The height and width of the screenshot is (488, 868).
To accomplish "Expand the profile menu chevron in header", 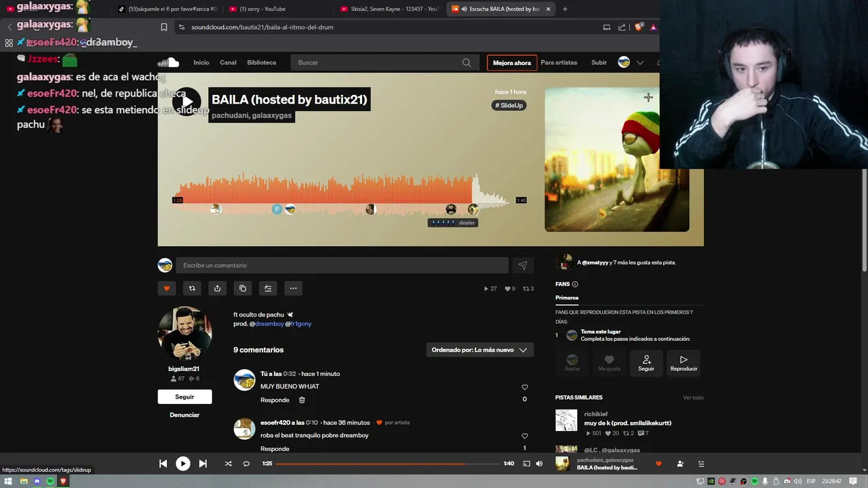I will (639, 62).
